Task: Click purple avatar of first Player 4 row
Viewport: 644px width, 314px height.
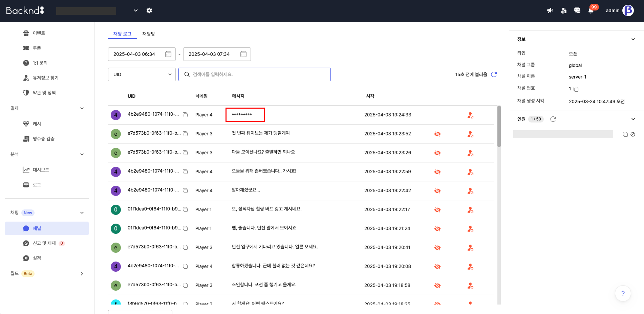Action: [x=116, y=115]
